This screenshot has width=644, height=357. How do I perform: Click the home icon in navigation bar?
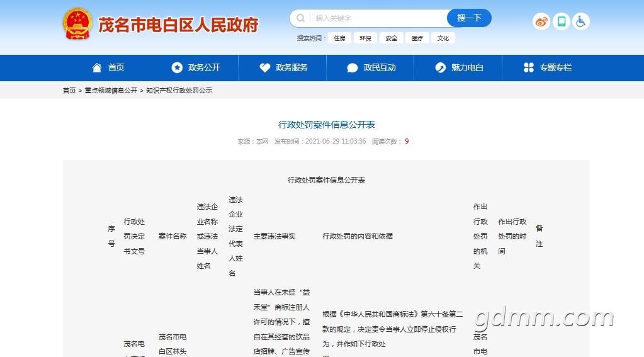pos(97,68)
